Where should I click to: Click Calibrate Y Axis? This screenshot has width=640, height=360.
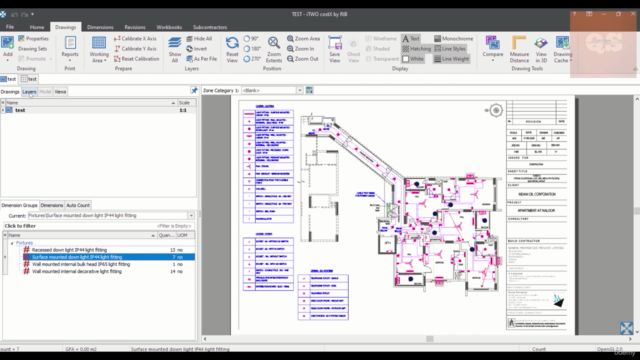click(135, 49)
